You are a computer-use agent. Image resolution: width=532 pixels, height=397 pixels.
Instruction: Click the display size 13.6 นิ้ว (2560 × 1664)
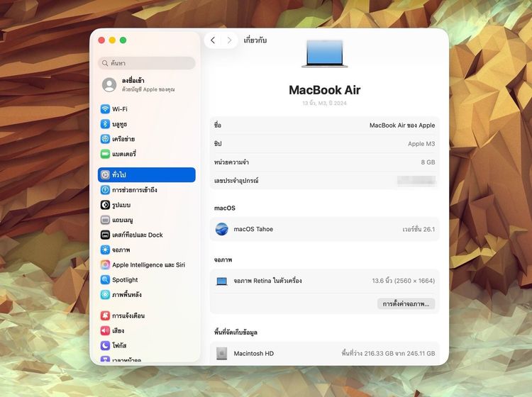[x=404, y=281]
